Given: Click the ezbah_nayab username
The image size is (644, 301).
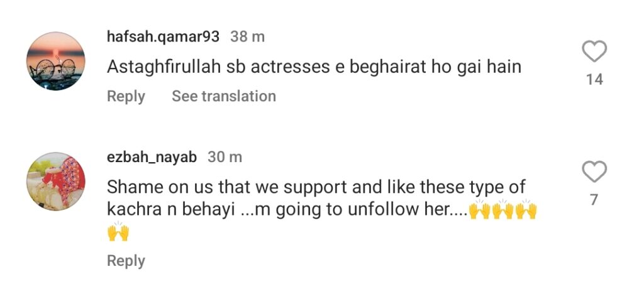Looking at the screenshot, I should pyautogui.click(x=152, y=157).
